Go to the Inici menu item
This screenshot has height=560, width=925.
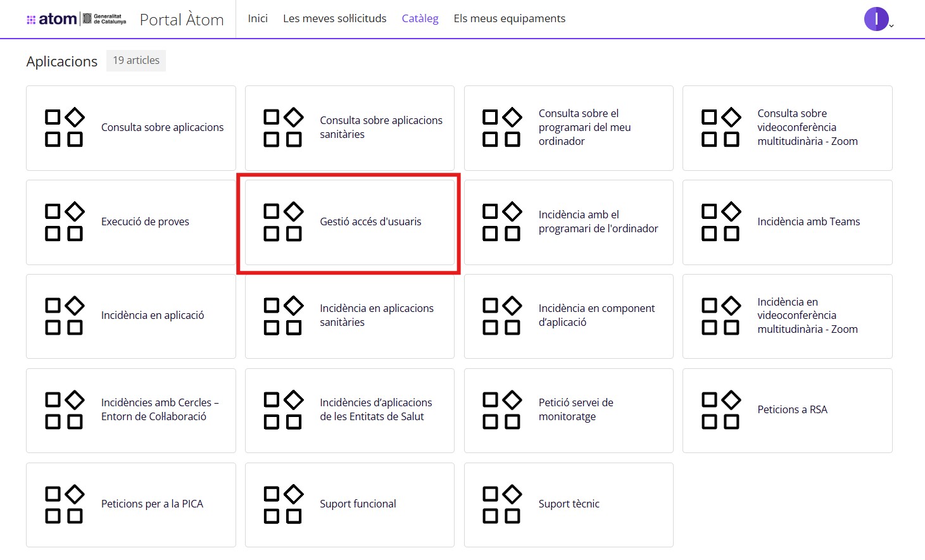[258, 18]
